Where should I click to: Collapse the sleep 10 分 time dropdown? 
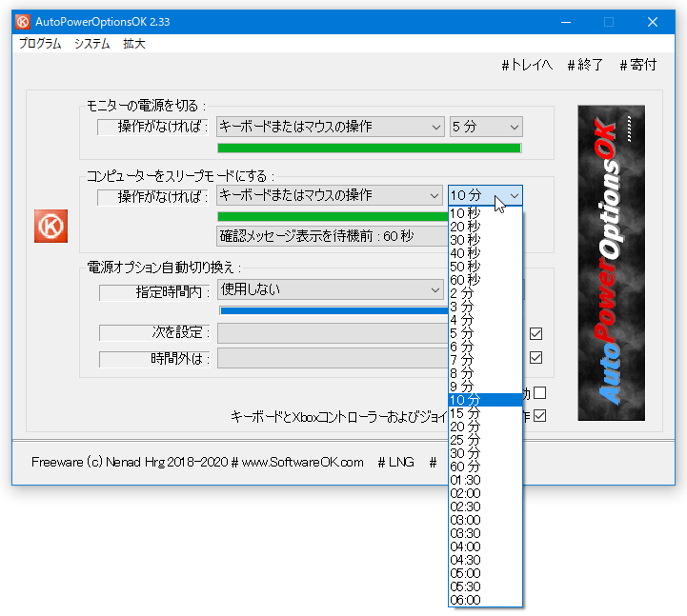tap(485, 195)
